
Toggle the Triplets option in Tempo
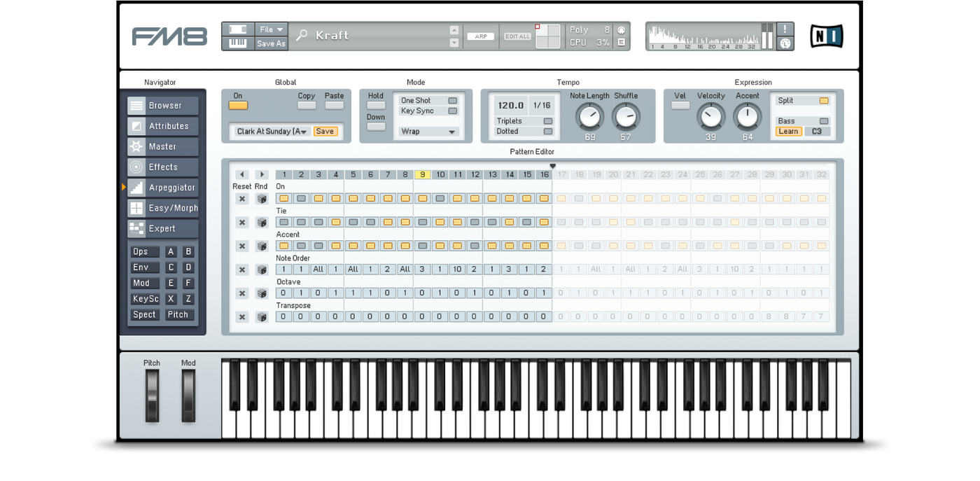[x=547, y=121]
